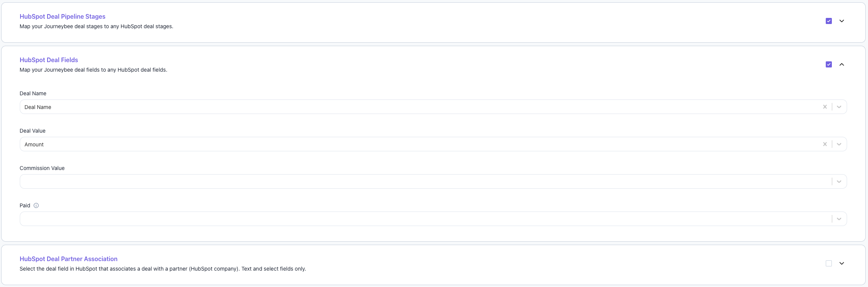The height and width of the screenshot is (287, 868).
Task: Click the 'Map your Journeybee deal fields' description
Action: coord(93,70)
